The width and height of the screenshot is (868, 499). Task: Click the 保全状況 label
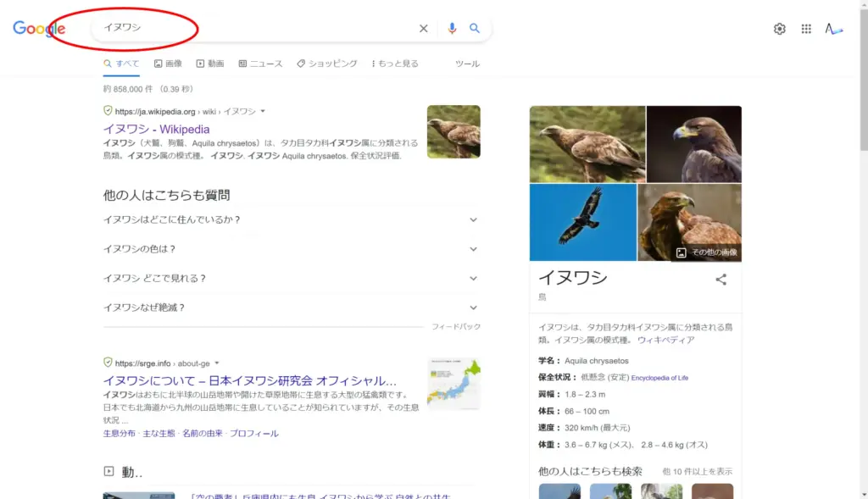(558, 377)
